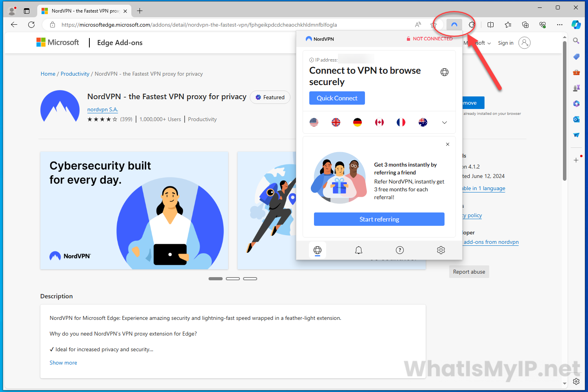
Task: Open the profile icon in title bar
Action: [12, 11]
